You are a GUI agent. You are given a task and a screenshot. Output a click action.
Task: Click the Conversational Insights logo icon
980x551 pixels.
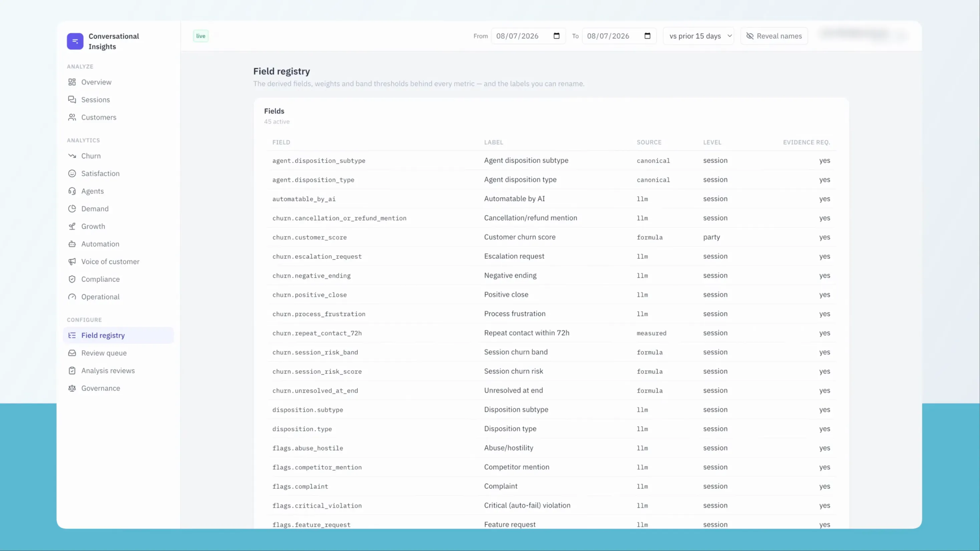point(75,41)
